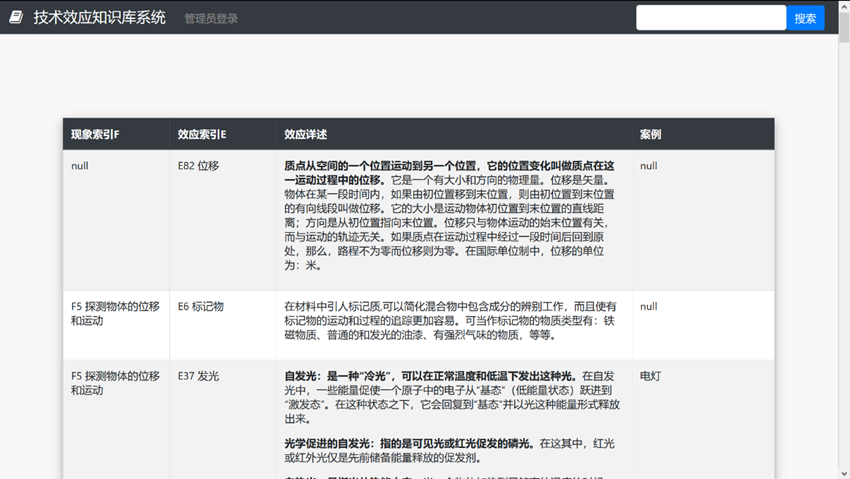850x479 pixels.
Task: Click the paragraph starting 光学促进的自发光
Action: pos(449,451)
